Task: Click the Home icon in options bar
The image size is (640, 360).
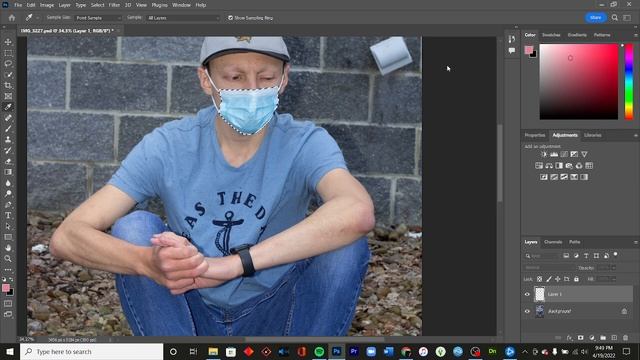Action: (x=12, y=18)
